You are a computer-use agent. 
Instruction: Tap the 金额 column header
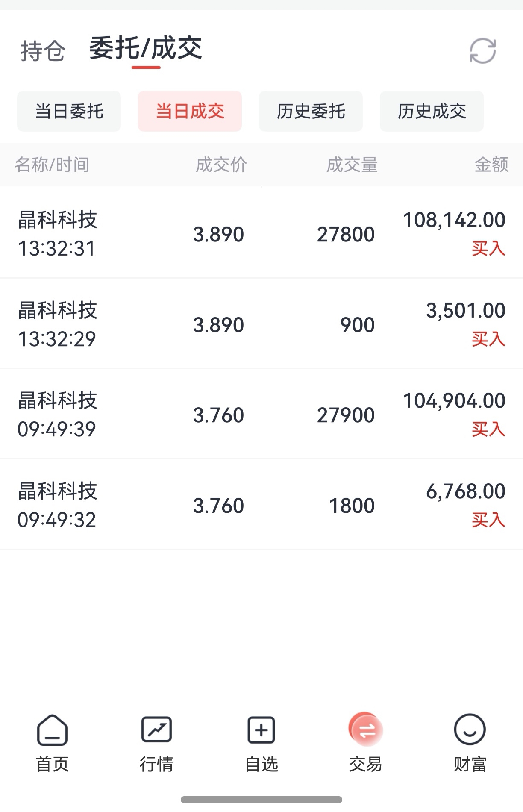(491, 165)
